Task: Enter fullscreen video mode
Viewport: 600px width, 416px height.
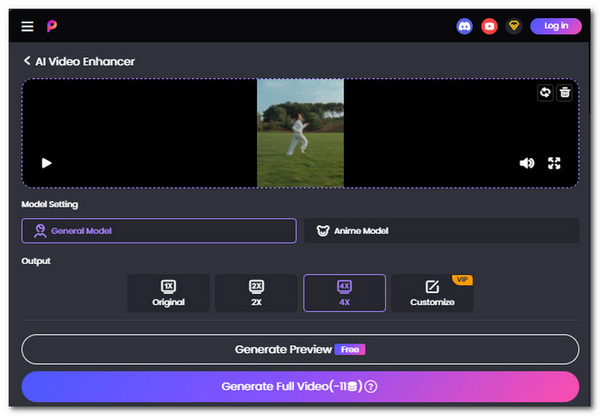Action: pyautogui.click(x=555, y=163)
